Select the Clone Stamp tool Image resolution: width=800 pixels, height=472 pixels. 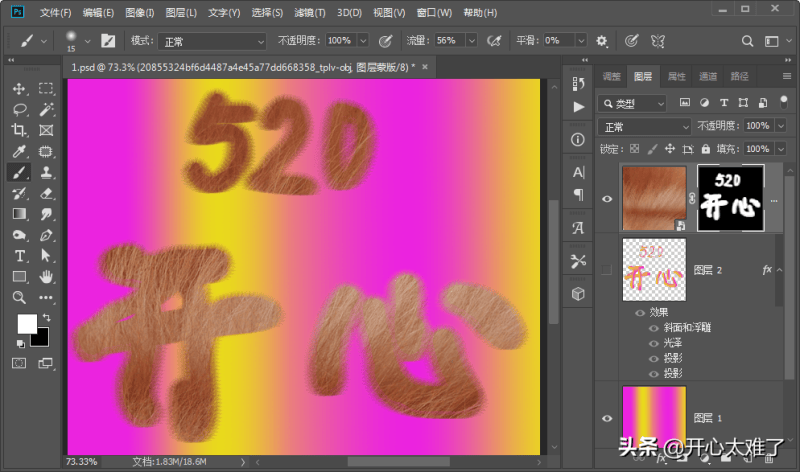click(46, 173)
